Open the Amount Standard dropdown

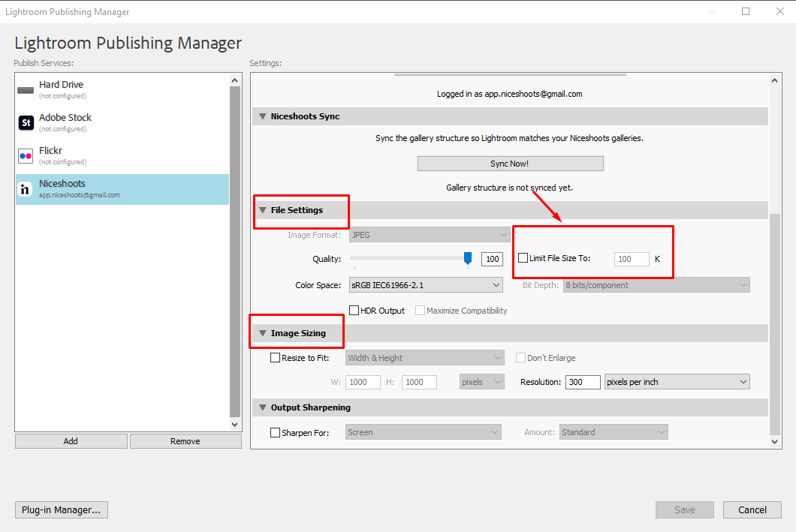pyautogui.click(x=614, y=432)
